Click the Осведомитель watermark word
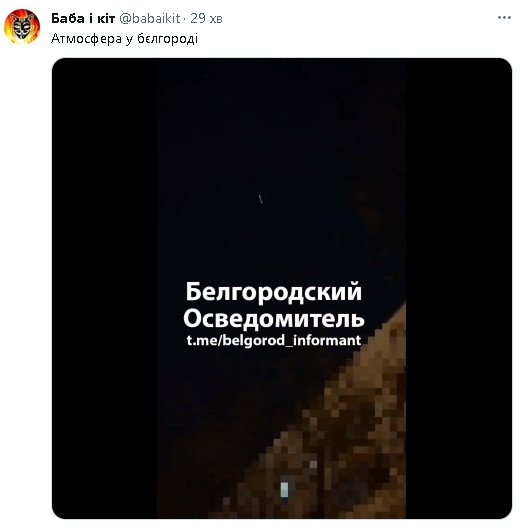This screenshot has height=528, width=520. (274, 319)
